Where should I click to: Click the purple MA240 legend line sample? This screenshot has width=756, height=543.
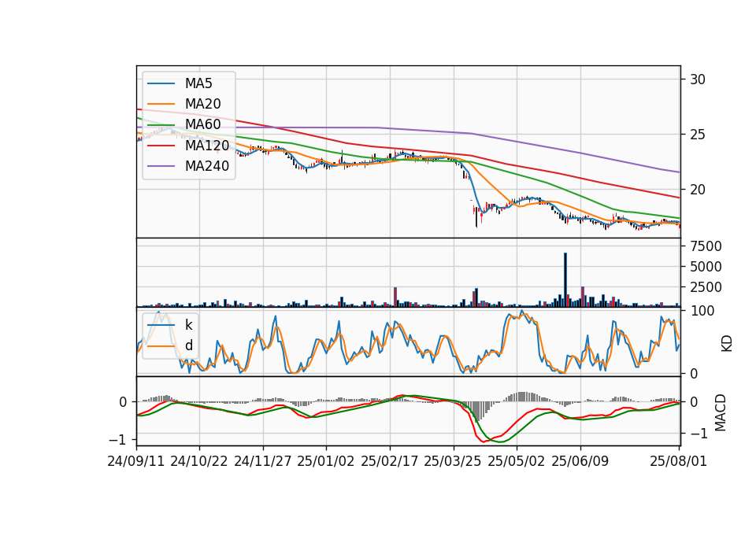point(161,166)
